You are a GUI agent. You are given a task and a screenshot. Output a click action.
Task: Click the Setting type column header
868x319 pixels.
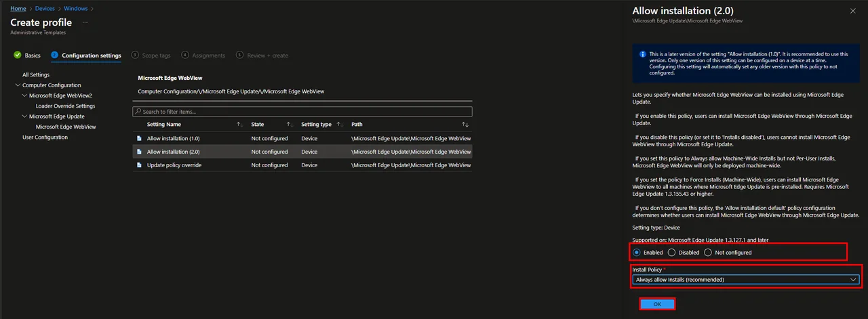click(316, 125)
